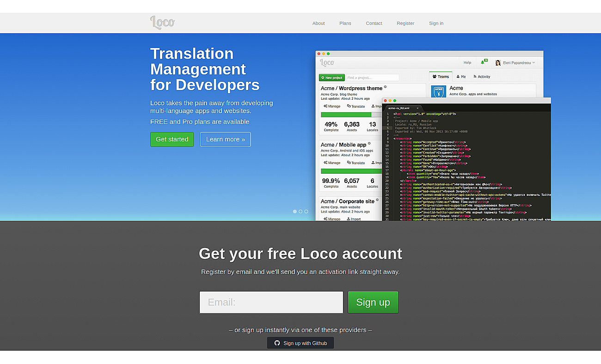This screenshot has height=364, width=601.
Task: Click the Acme / Corporate site project title
Action: (x=348, y=201)
